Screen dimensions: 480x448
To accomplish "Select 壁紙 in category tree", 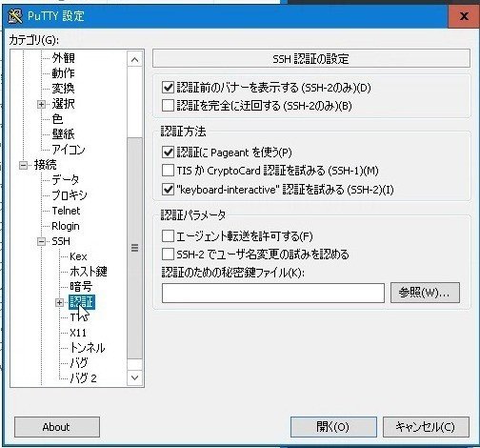I will pyautogui.click(x=64, y=134).
